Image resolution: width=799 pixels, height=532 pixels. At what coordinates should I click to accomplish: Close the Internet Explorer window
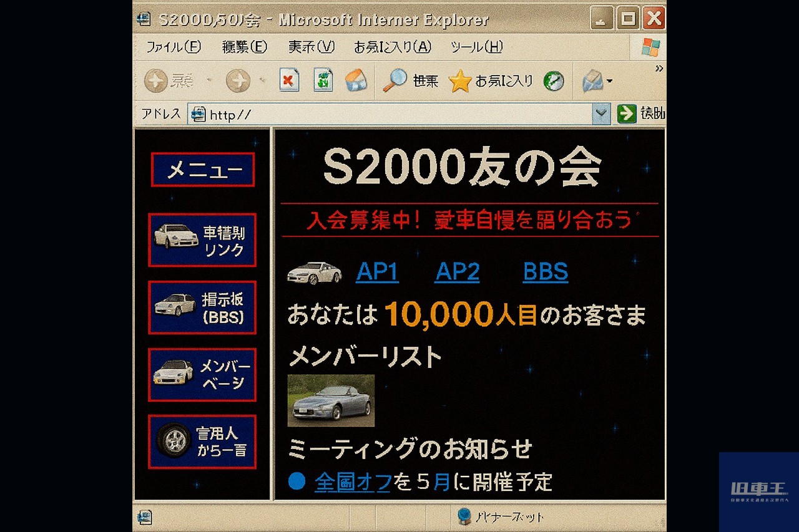click(654, 19)
